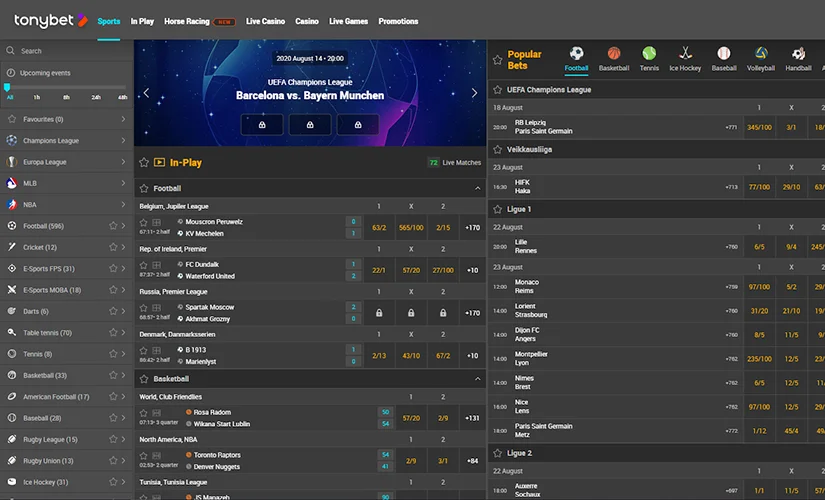Select Volleyball icon in Popular Bets
This screenshot has width=825, height=500.
[761, 53]
